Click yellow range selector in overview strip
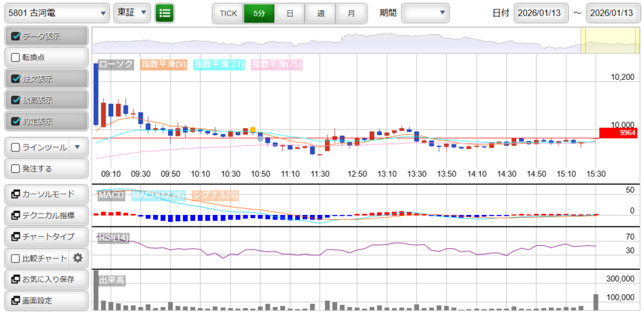This screenshot has width=644, height=315. tap(601, 41)
